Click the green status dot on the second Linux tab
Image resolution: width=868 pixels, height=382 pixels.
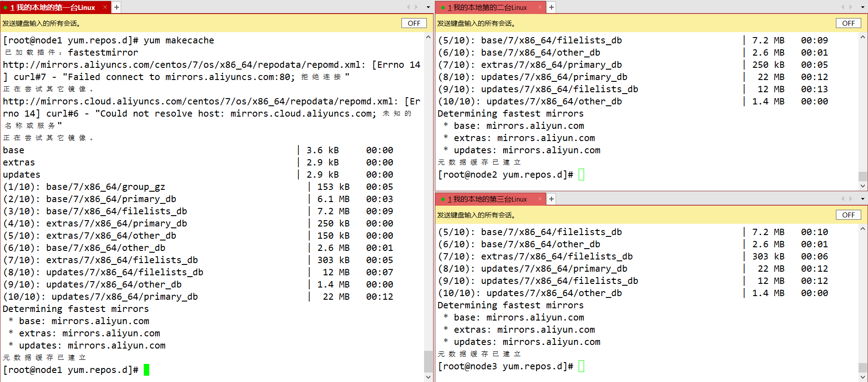443,8
